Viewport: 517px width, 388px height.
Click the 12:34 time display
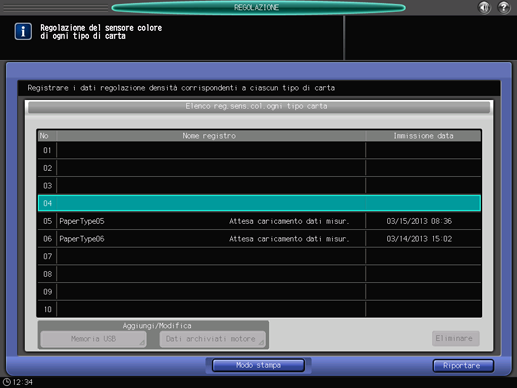coord(23,382)
